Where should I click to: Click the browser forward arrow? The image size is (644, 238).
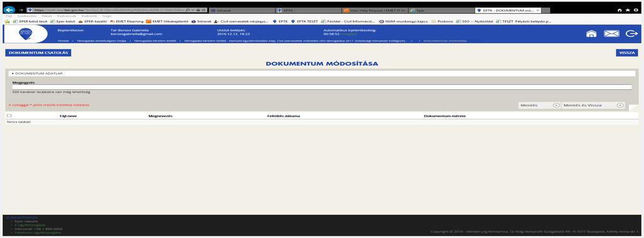pos(21,10)
